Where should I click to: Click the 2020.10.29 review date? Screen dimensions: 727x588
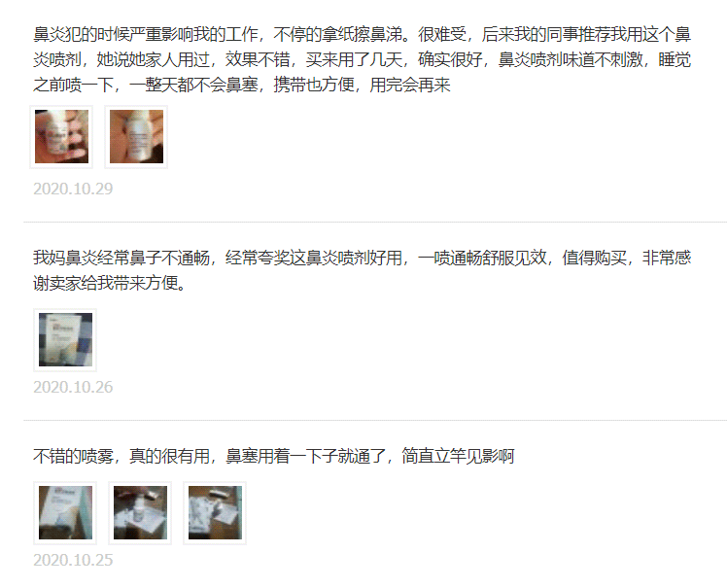(73, 189)
